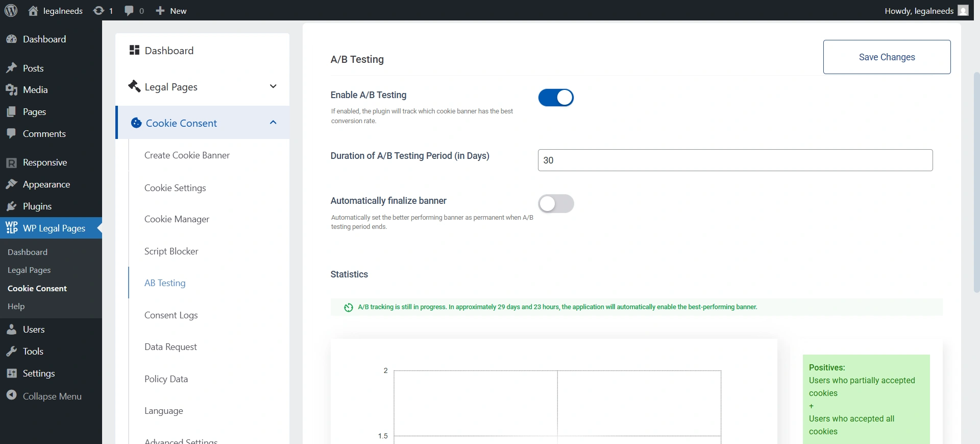Open Cookie Settings submenu item
This screenshot has width=980, height=444.
pos(175,188)
